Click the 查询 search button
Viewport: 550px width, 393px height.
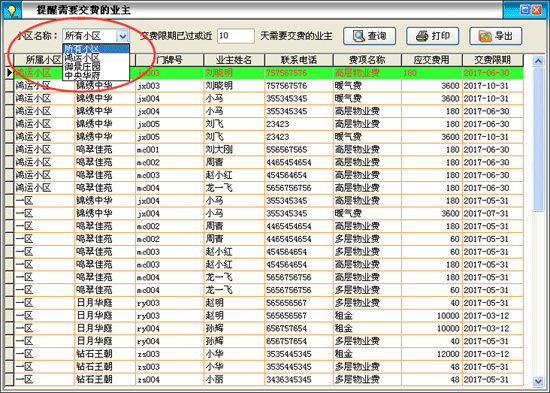(369, 36)
